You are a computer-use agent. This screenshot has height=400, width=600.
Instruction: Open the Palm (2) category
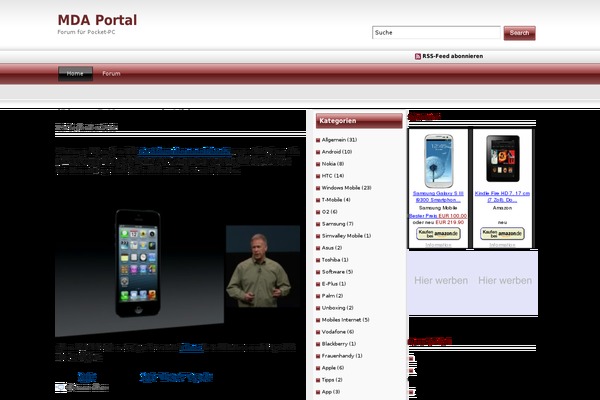click(332, 296)
